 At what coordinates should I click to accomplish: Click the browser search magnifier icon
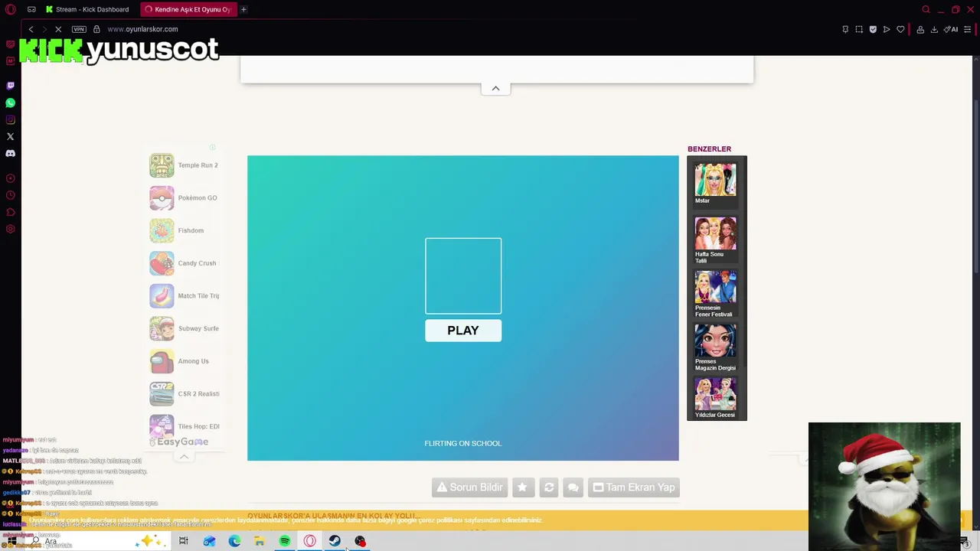926,9
